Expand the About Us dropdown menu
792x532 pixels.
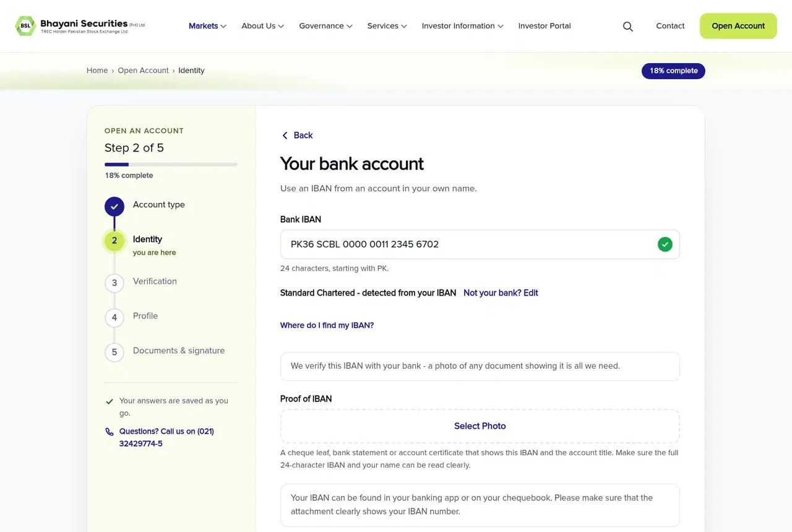[x=262, y=26]
